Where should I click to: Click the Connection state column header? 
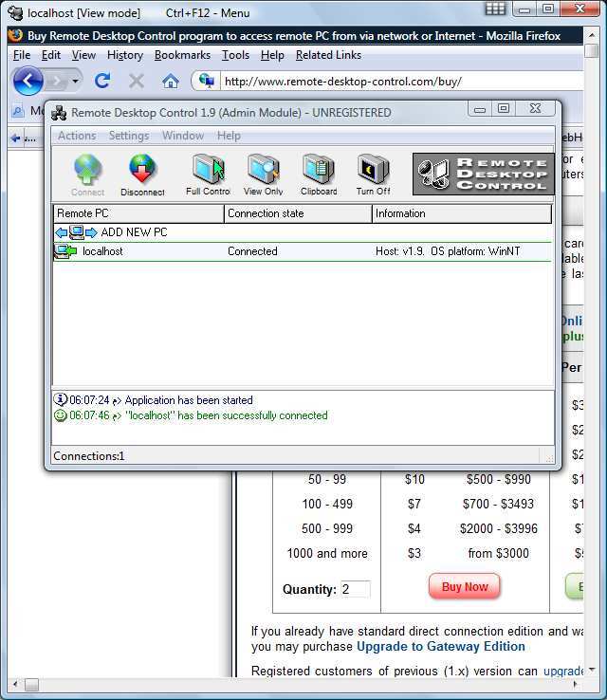(298, 213)
